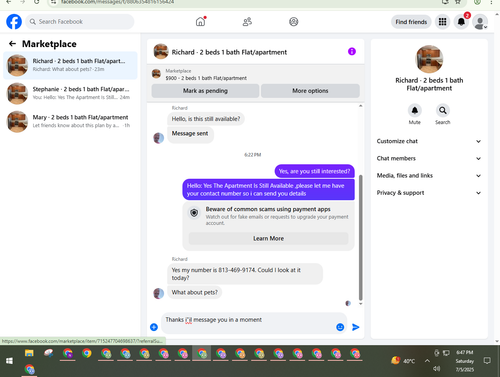The image size is (500, 377).
Task: Open the Groups icon in top navigation
Action: point(294,22)
